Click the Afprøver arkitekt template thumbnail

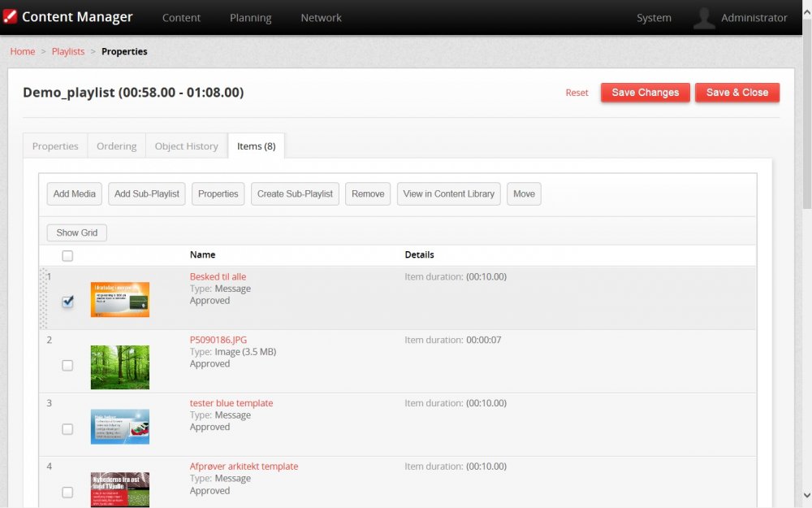click(x=119, y=489)
